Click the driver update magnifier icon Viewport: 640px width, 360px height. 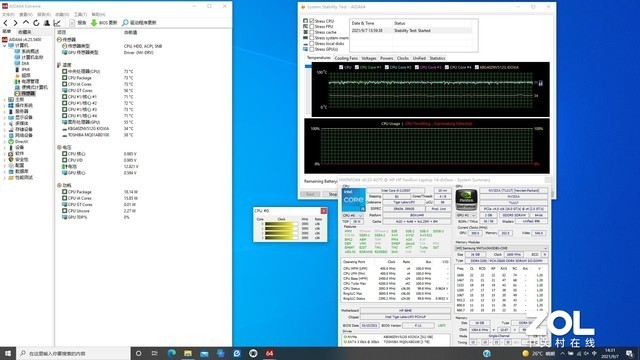125,22
